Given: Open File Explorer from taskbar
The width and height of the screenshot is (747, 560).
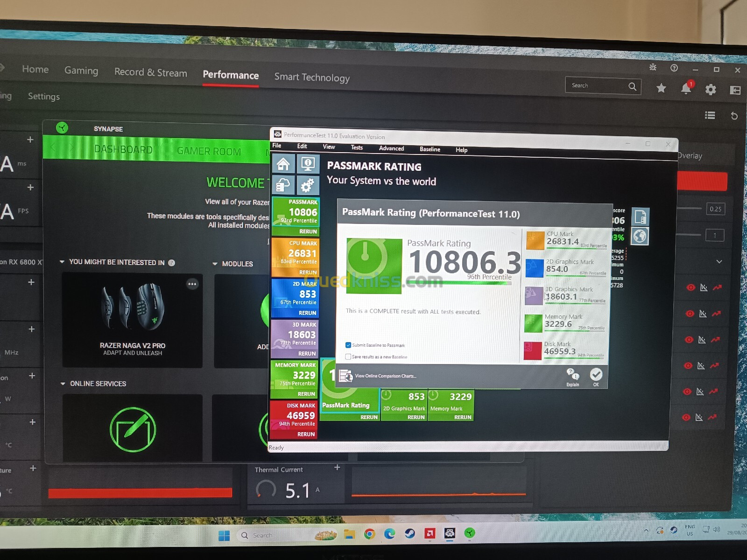Looking at the screenshot, I should click(x=349, y=534).
